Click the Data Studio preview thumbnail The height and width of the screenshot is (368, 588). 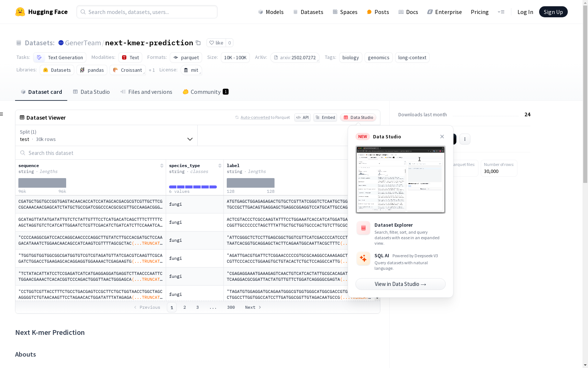coord(401,180)
